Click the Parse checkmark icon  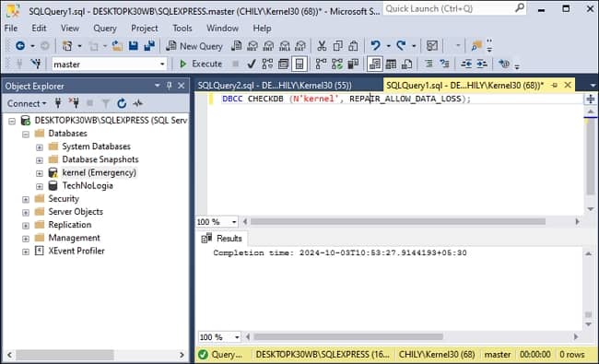click(252, 64)
